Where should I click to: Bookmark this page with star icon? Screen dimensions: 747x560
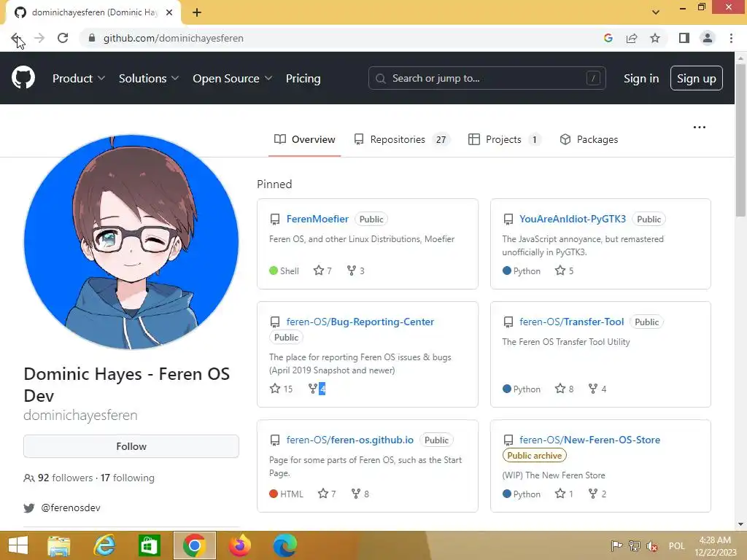click(x=655, y=38)
